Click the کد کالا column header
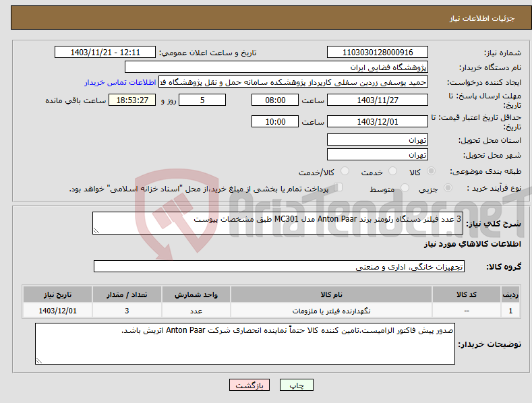The width and height of the screenshot is (532, 403). tap(467, 294)
